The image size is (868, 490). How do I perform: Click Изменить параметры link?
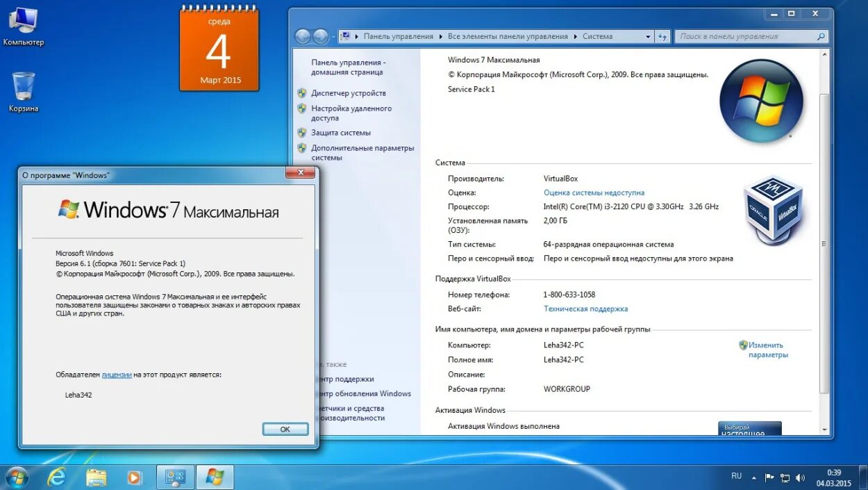(x=768, y=350)
